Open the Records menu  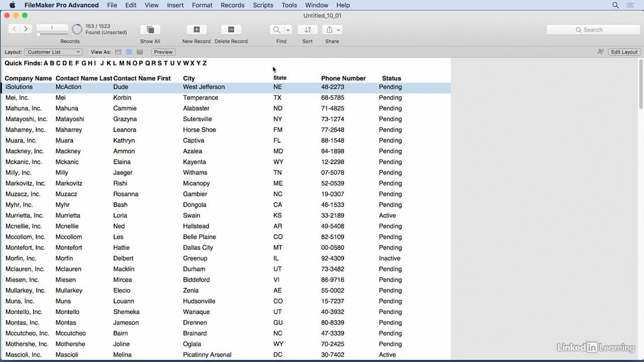click(x=232, y=5)
